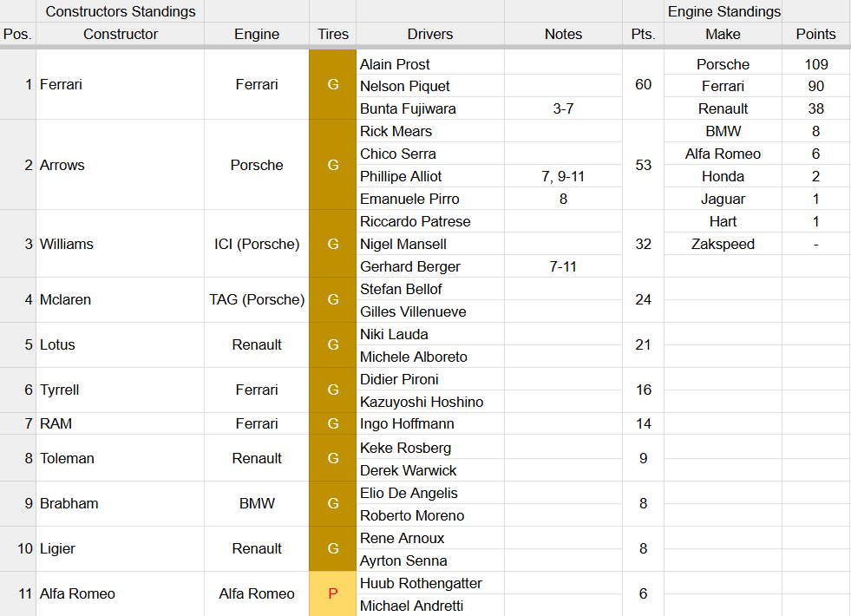Select the "Huub Rothengatter" driver cell
Screen dimensions: 851x616
pyautogui.click(x=430, y=583)
